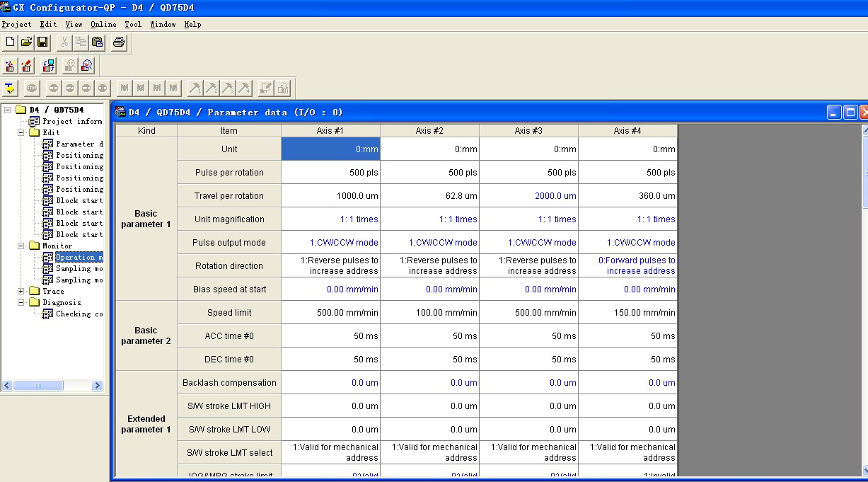Screen dimensions: 868x482
Task: Click the module icon with the red pencil
Action: point(26,66)
